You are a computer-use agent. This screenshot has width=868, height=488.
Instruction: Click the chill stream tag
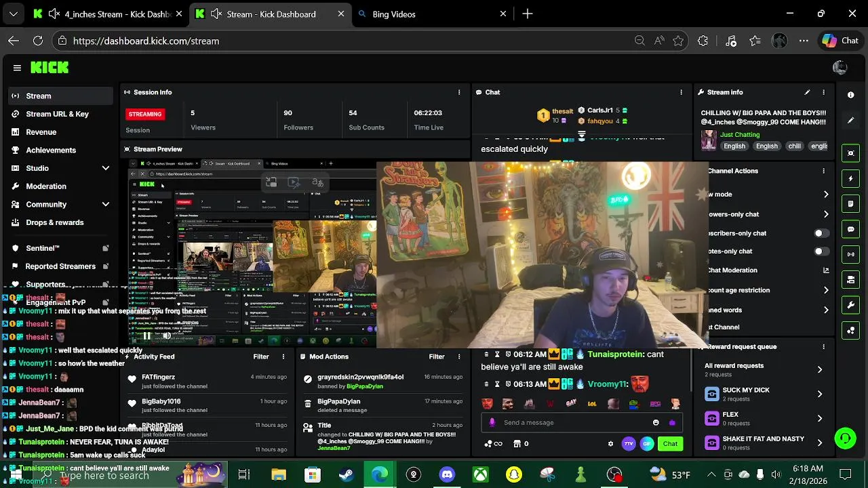point(794,146)
